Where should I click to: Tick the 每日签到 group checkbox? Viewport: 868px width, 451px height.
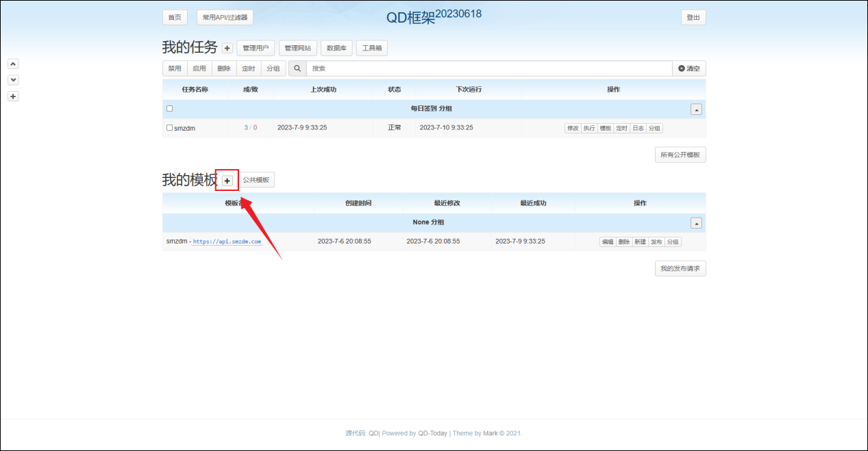170,109
